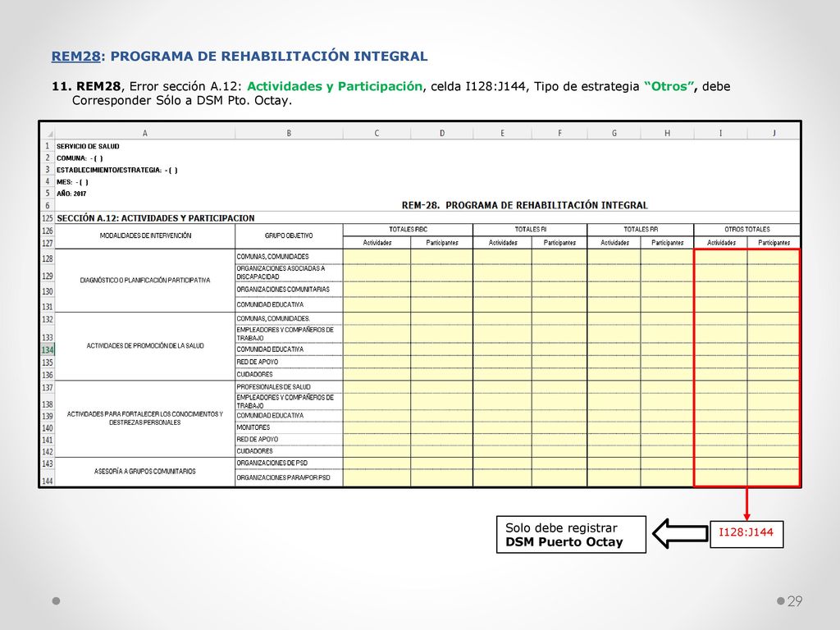Click slide page number 29
This screenshot has width=840, height=630.
pos(794,601)
